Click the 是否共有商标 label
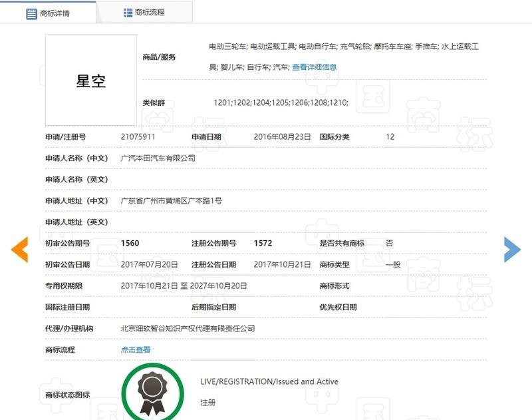The width and height of the screenshot is (532, 420). (342, 243)
